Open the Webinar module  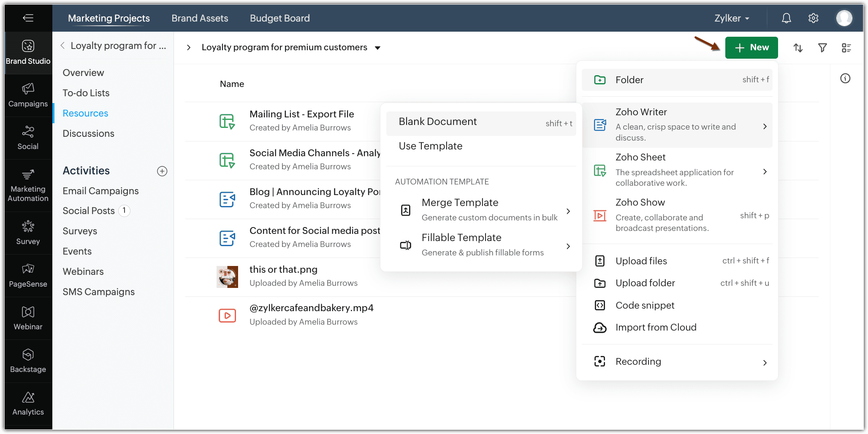28,318
